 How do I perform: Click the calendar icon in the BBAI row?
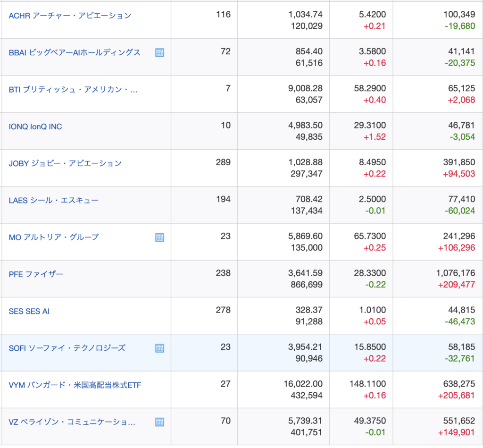point(159,52)
